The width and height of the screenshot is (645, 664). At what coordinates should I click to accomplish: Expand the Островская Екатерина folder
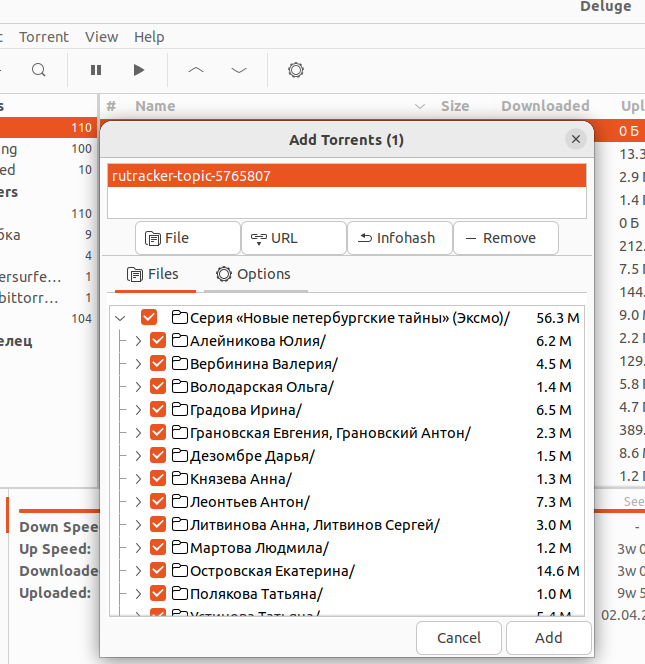pos(138,571)
